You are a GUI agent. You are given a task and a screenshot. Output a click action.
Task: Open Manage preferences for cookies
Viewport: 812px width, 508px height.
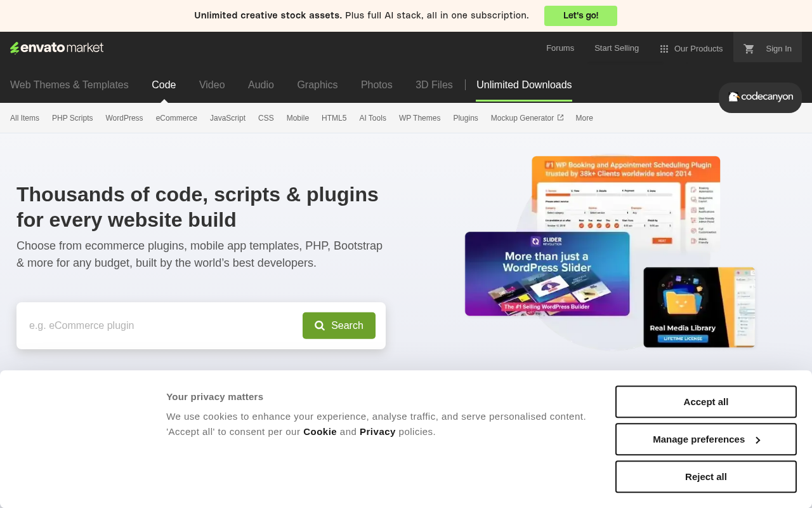(x=706, y=439)
